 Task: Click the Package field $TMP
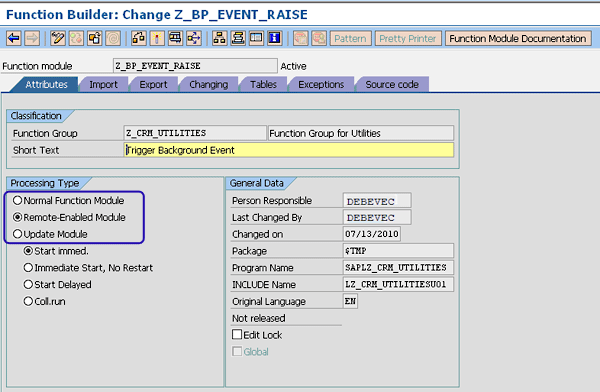pos(398,251)
